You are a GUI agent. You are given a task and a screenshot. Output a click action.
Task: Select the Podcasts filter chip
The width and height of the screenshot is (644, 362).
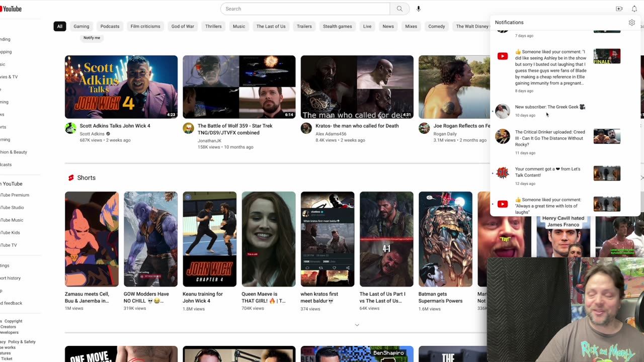coord(110,26)
